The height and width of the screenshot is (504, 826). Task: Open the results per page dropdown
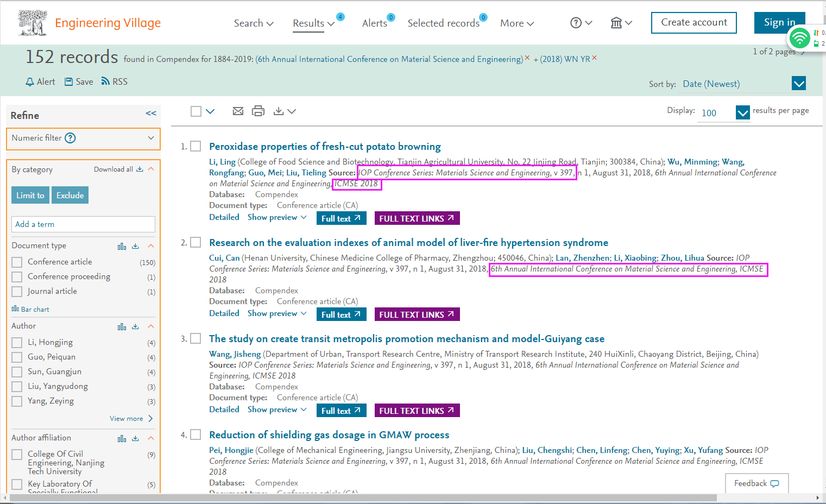(742, 112)
